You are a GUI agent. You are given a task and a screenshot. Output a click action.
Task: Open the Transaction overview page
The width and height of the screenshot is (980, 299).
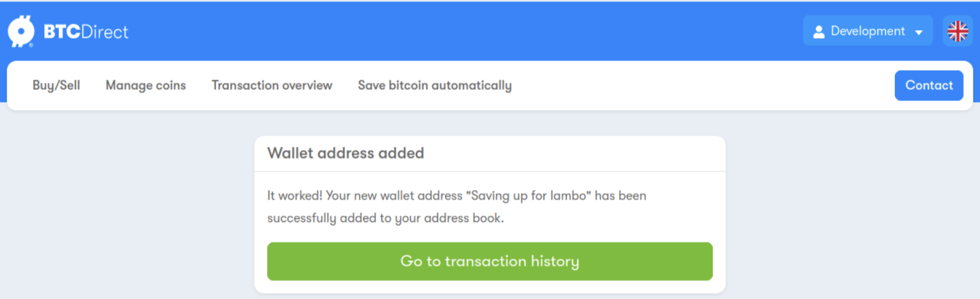click(272, 85)
